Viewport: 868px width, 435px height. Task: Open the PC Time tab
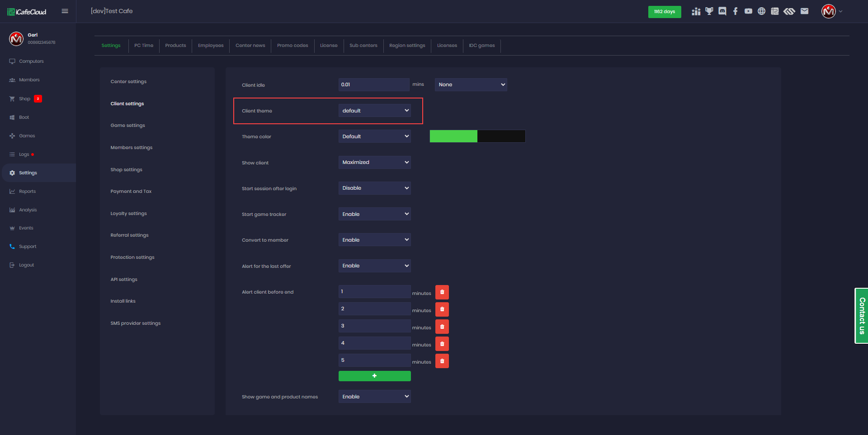tap(144, 46)
